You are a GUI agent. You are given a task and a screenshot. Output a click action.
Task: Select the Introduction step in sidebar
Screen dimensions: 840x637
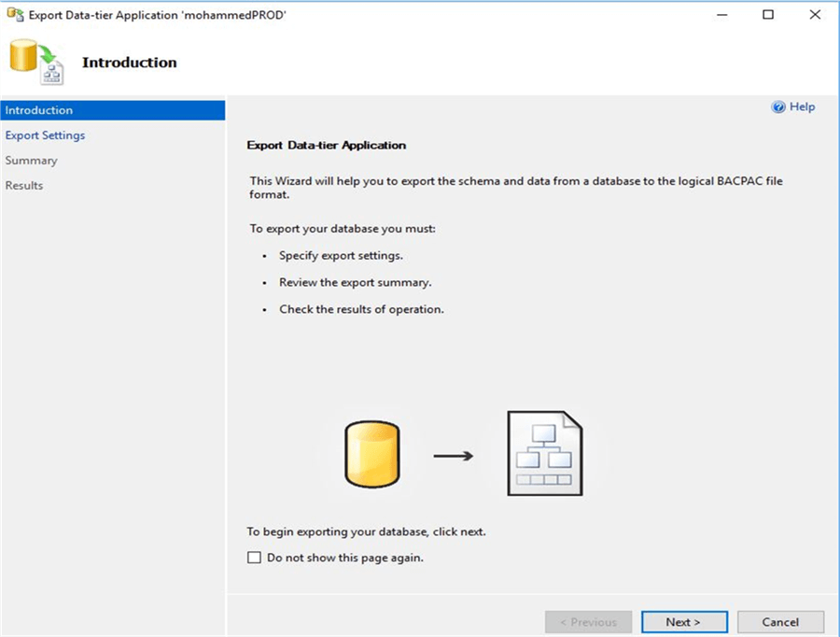pos(39,110)
